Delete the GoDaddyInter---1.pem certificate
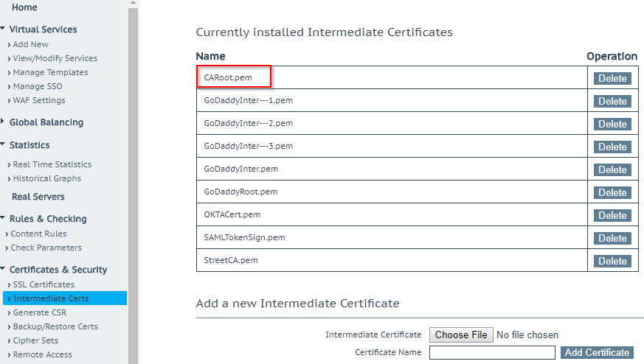 (612, 101)
